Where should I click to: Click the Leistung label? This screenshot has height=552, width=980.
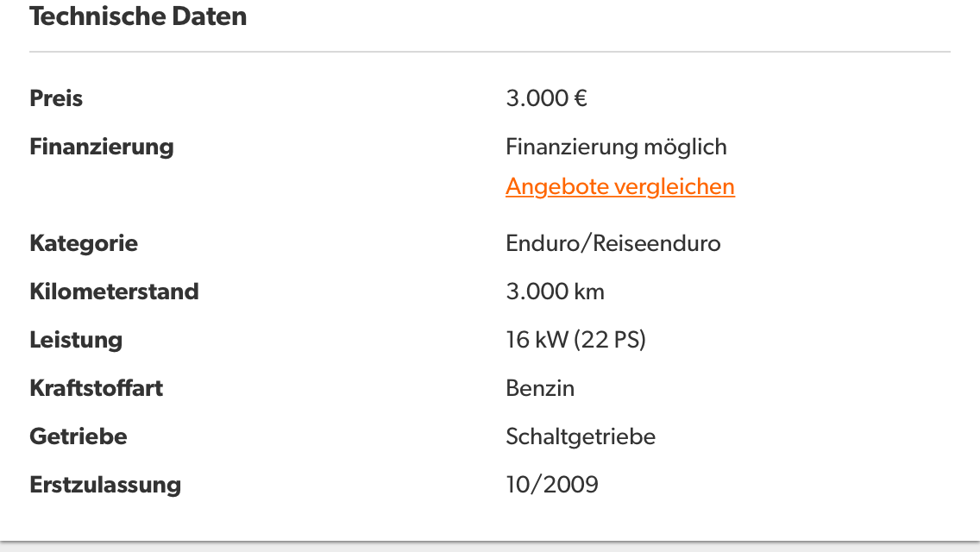pyautogui.click(x=76, y=340)
